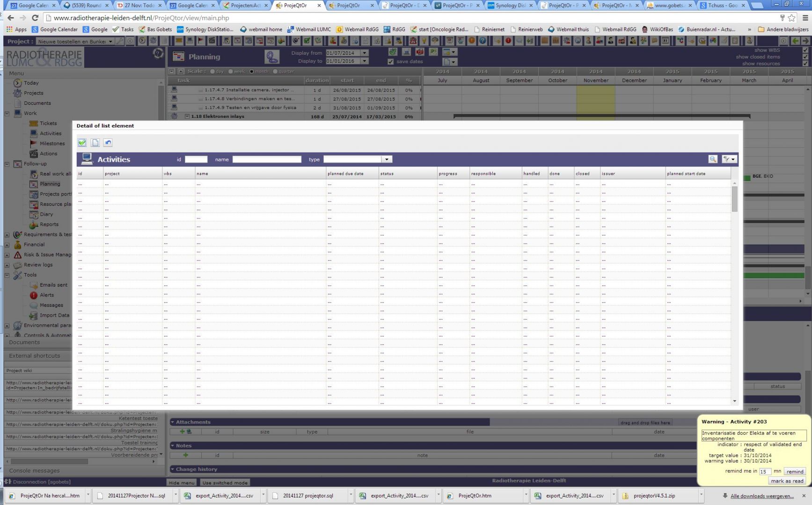Click the blue undo arrow icon in dialog
This screenshot has width=812, height=505.
108,143
